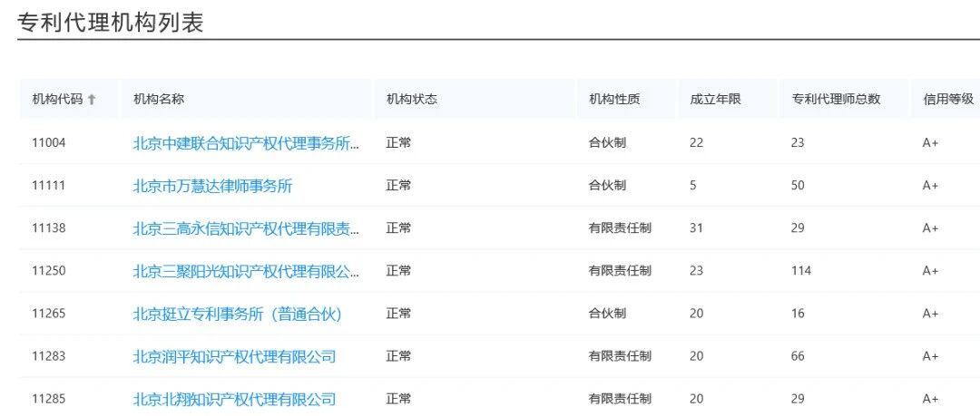Select code cell 11283

tap(49, 356)
